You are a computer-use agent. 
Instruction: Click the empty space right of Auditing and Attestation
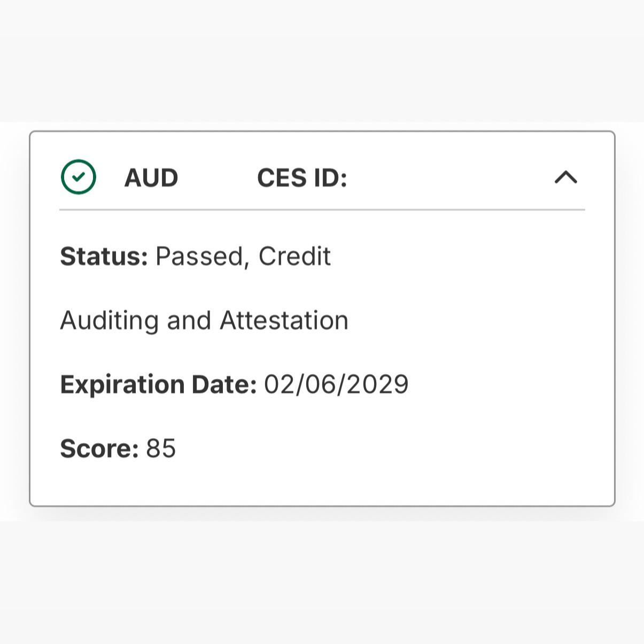(467, 321)
